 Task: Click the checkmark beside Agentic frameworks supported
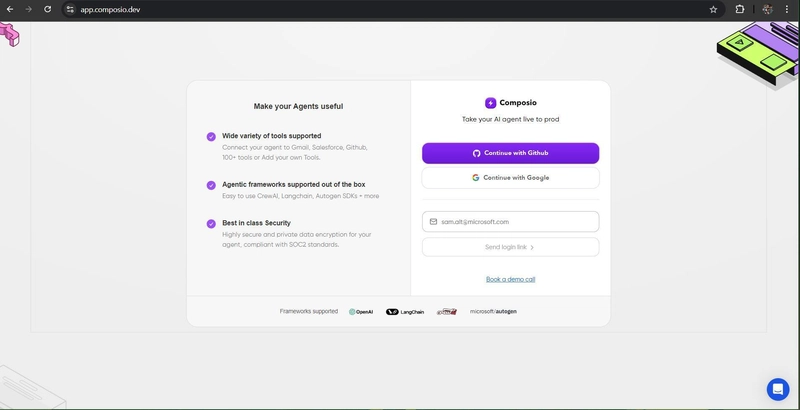(x=211, y=185)
